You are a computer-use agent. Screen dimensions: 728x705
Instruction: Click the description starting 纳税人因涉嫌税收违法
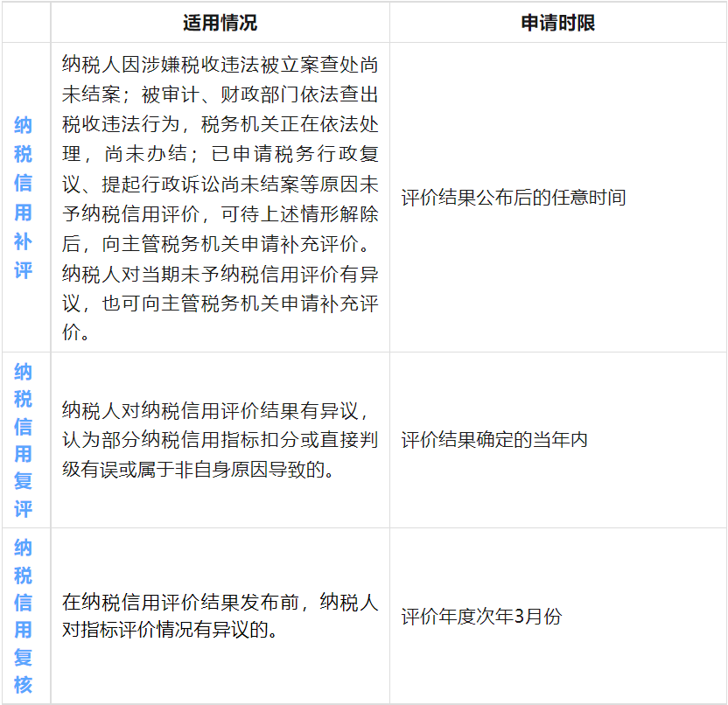(x=220, y=198)
